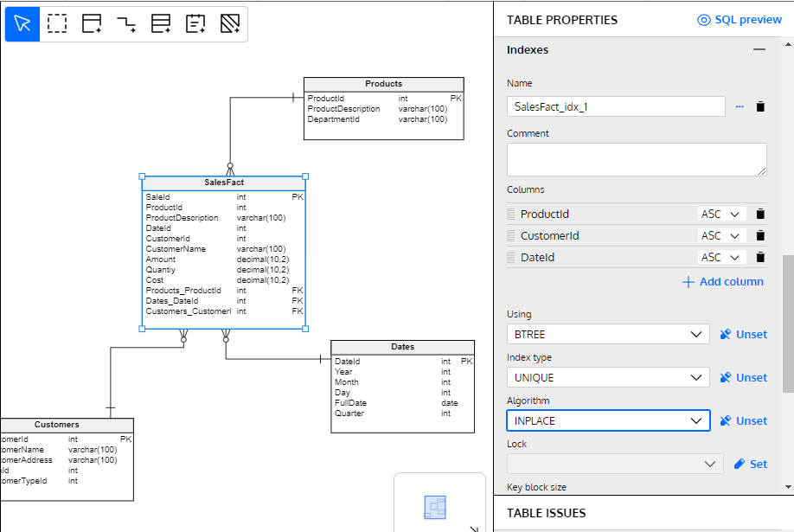Select the Customers table header
This screenshot has width=794, height=532.
(x=67, y=425)
